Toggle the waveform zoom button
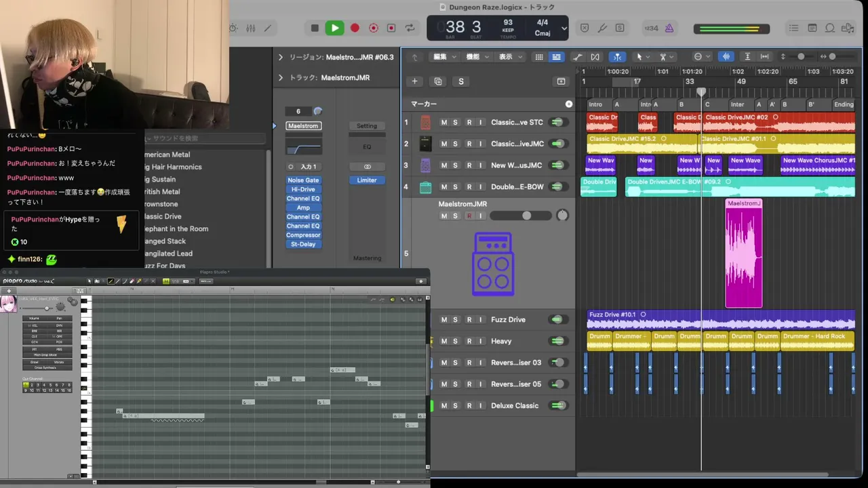Viewport: 868px width, 488px height. pos(726,57)
